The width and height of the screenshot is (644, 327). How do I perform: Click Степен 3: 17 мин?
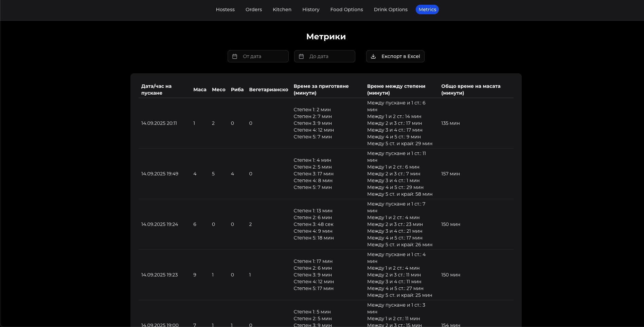point(314,174)
